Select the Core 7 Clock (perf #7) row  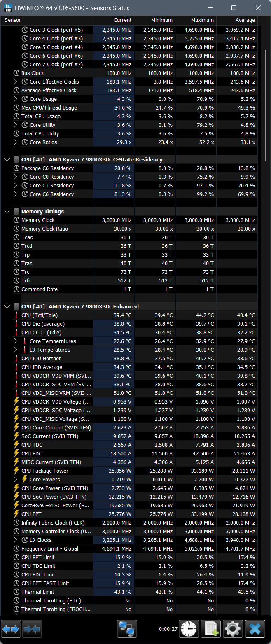click(129, 64)
